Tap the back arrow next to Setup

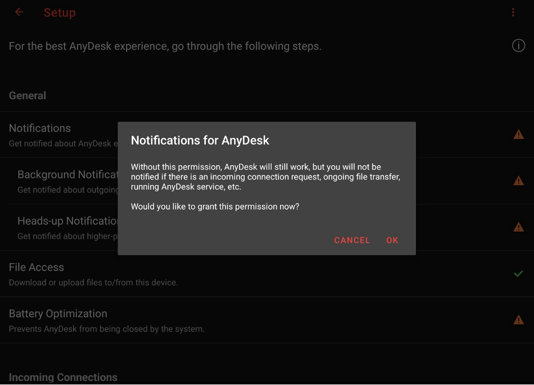[19, 12]
